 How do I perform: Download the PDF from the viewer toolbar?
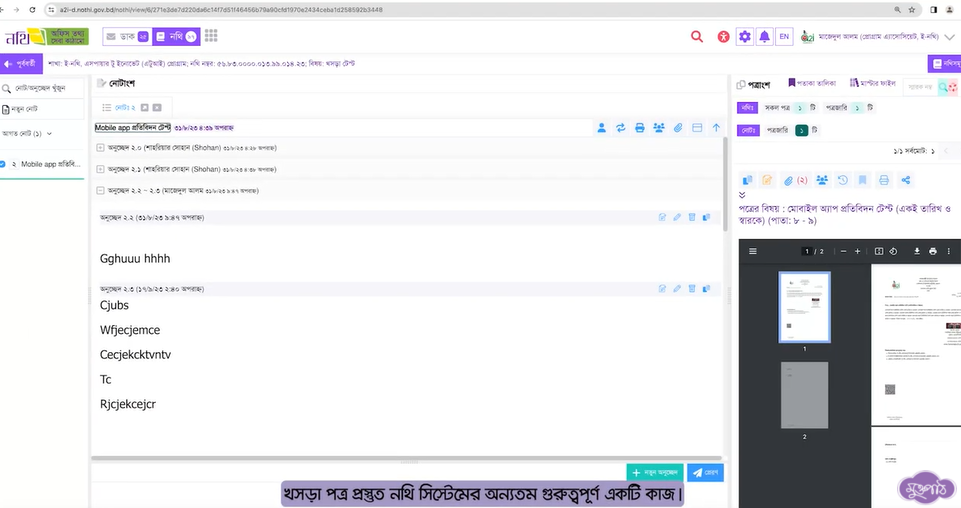tap(916, 251)
